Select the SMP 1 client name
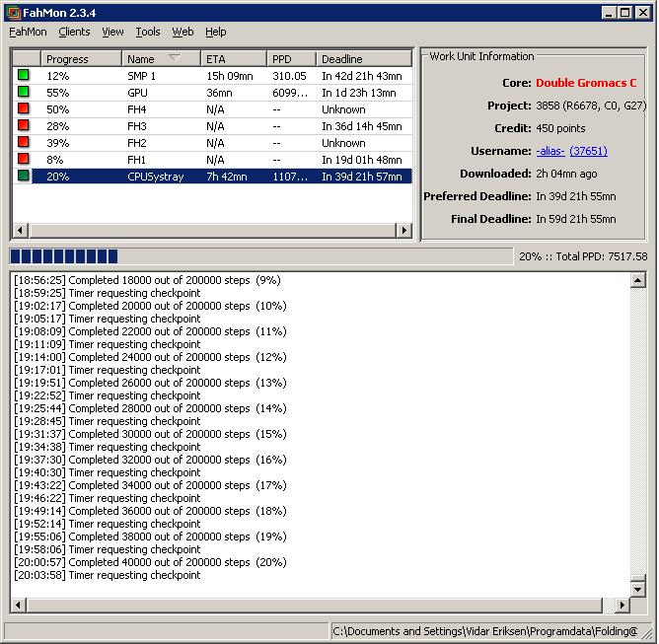 (x=141, y=76)
